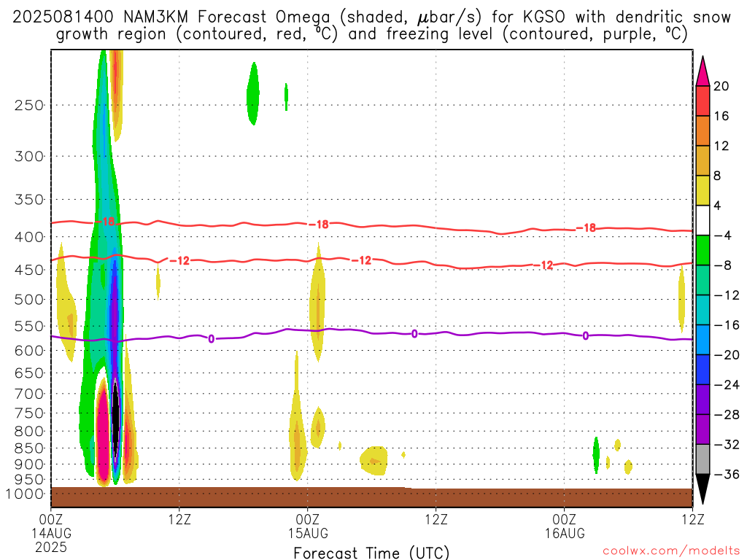Click the brown terrain band at chart bottom
The width and height of the screenshot is (747, 560).
click(x=371, y=497)
